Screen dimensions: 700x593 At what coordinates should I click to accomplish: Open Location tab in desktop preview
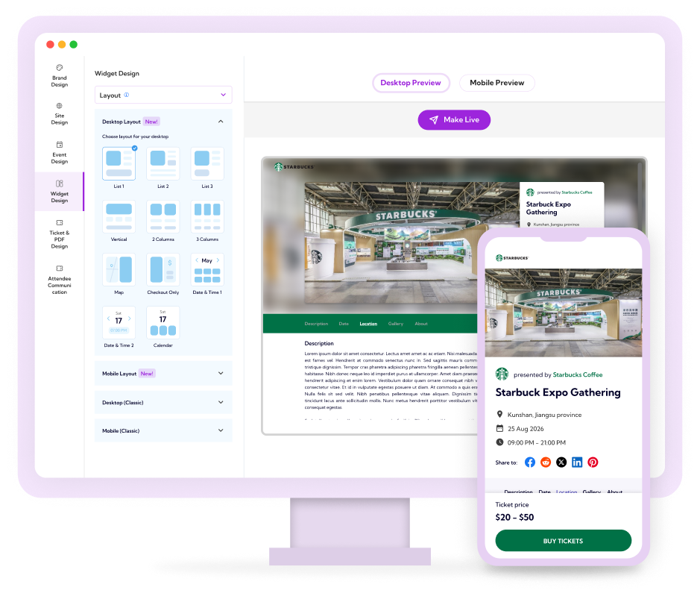click(368, 324)
